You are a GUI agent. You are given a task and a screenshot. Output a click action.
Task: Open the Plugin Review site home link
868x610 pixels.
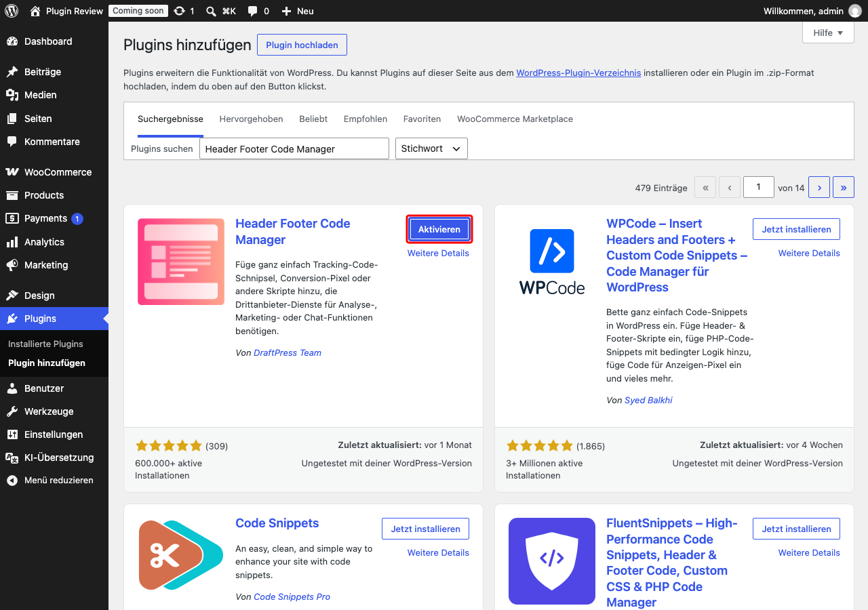coord(66,11)
